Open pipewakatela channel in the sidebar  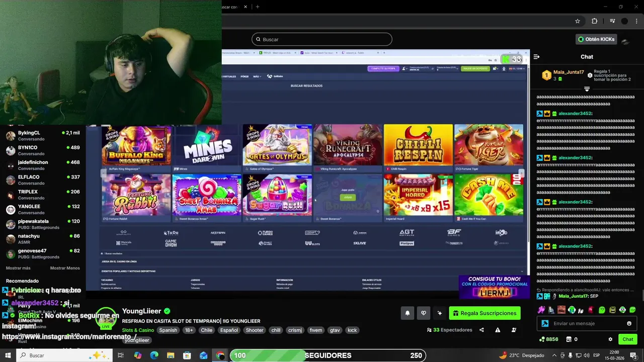tap(43, 224)
